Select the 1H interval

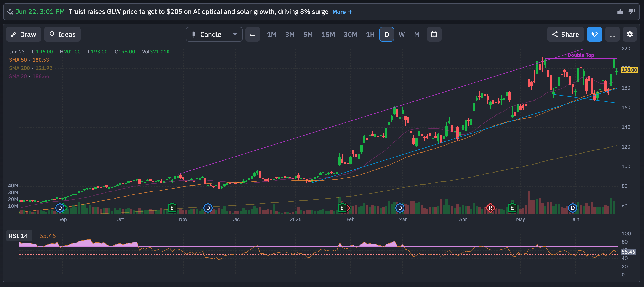[370, 34]
